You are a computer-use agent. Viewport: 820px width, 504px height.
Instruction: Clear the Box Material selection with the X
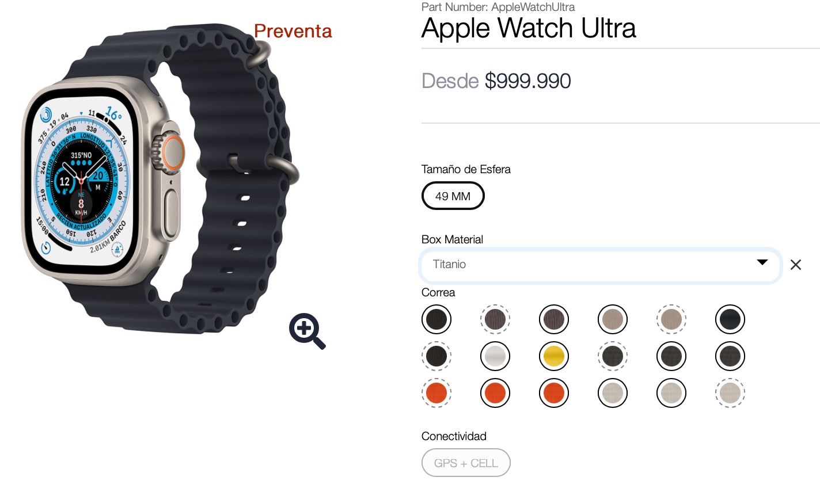click(796, 265)
